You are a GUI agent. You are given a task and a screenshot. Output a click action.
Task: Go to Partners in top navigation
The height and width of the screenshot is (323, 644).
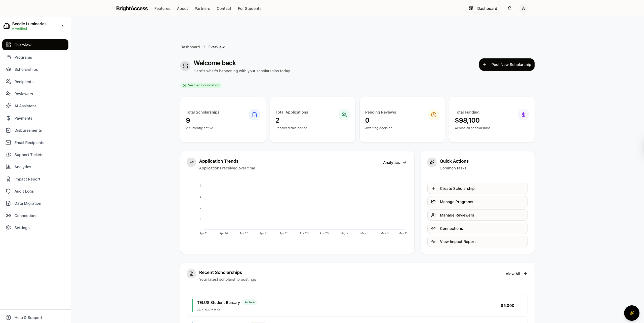point(202,8)
